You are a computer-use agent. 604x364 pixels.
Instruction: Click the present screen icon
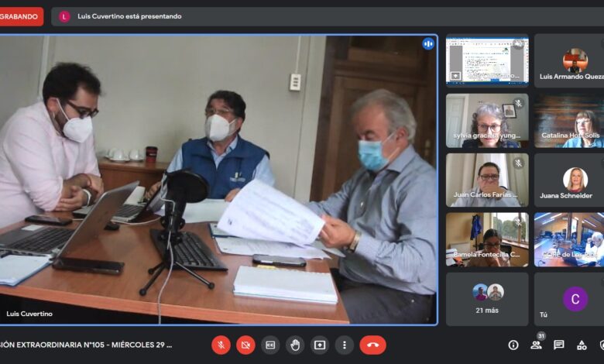pyautogui.click(x=320, y=345)
